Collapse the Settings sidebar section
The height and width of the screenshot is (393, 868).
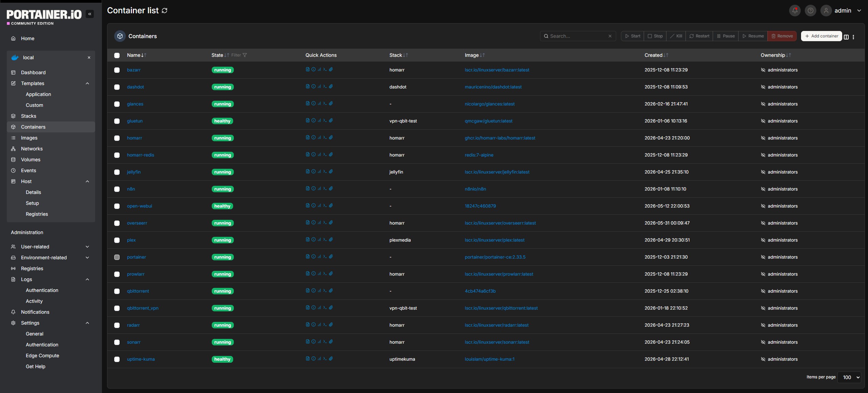[87, 323]
